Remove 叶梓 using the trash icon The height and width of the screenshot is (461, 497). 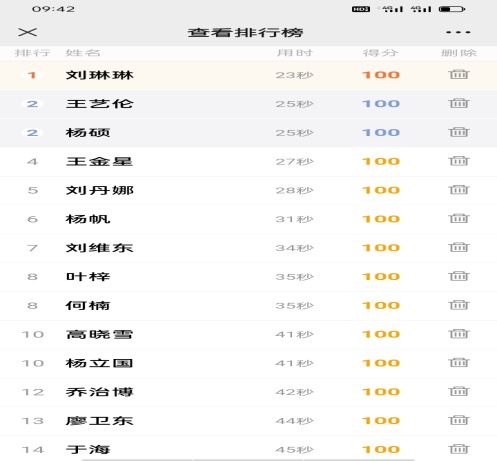tap(459, 276)
